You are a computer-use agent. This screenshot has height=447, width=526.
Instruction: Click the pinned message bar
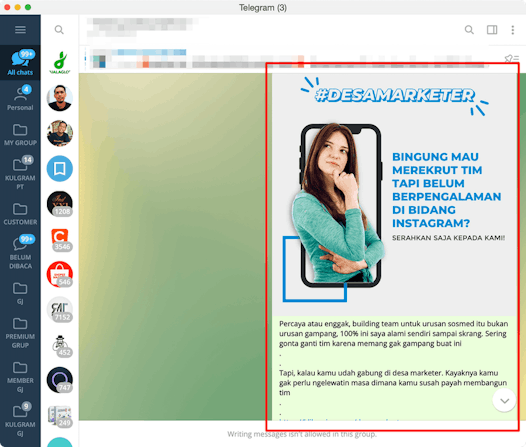[x=288, y=59]
